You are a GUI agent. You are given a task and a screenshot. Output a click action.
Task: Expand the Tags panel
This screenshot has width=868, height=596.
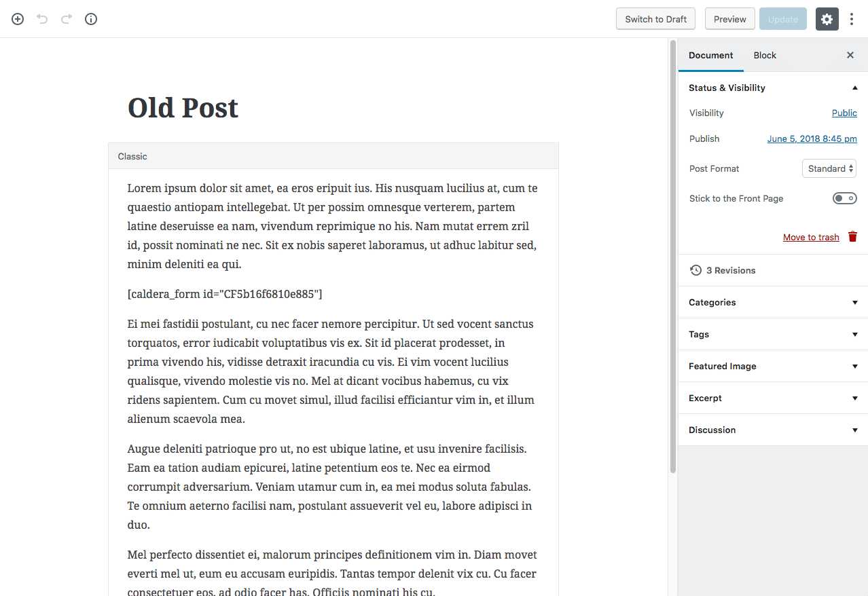[x=773, y=334]
